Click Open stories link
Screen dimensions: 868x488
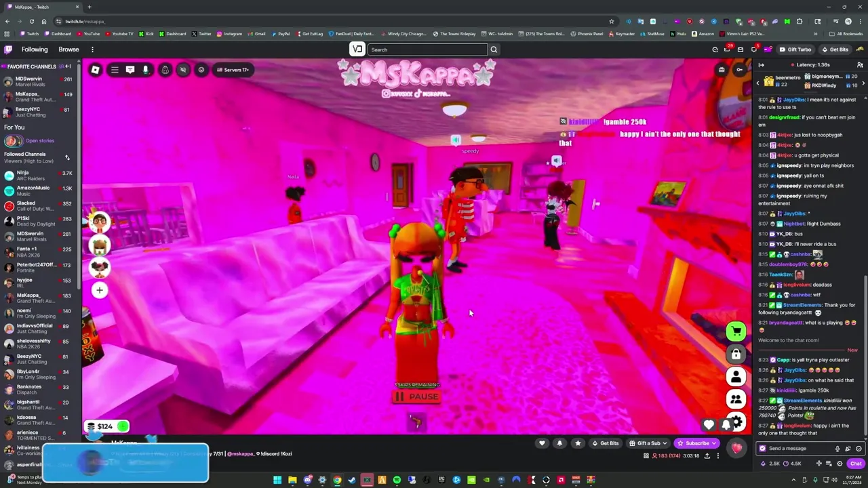point(40,141)
